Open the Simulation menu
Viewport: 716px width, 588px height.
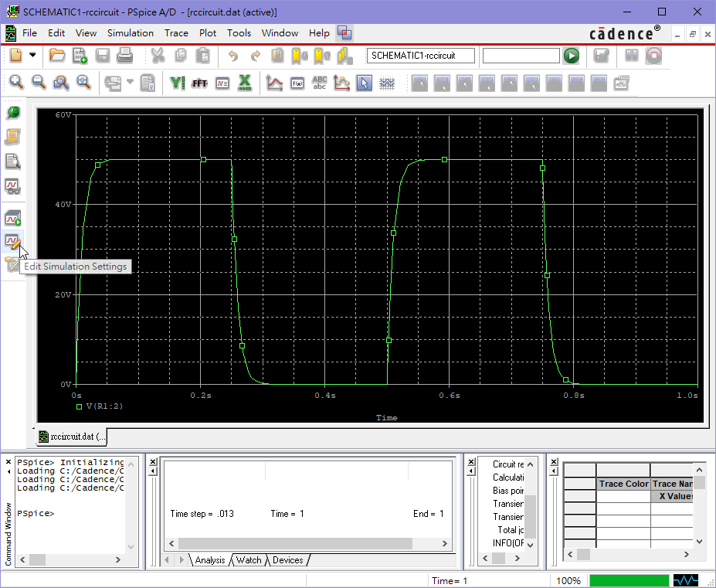(130, 33)
